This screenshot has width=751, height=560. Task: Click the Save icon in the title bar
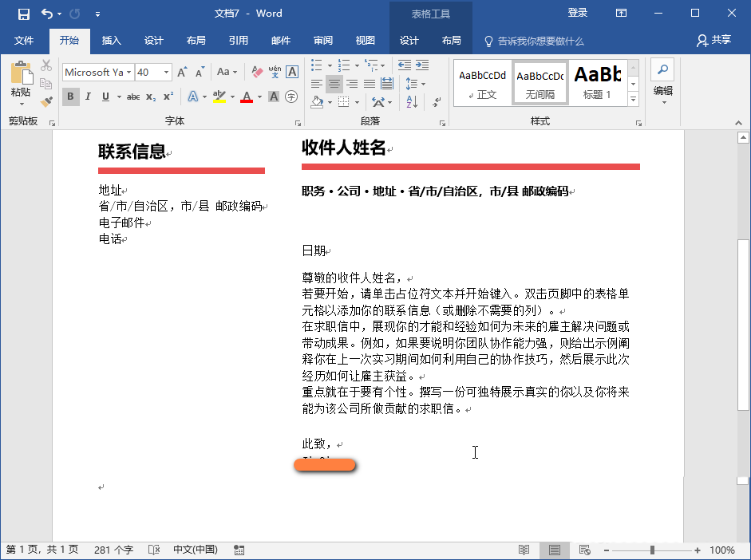click(23, 14)
